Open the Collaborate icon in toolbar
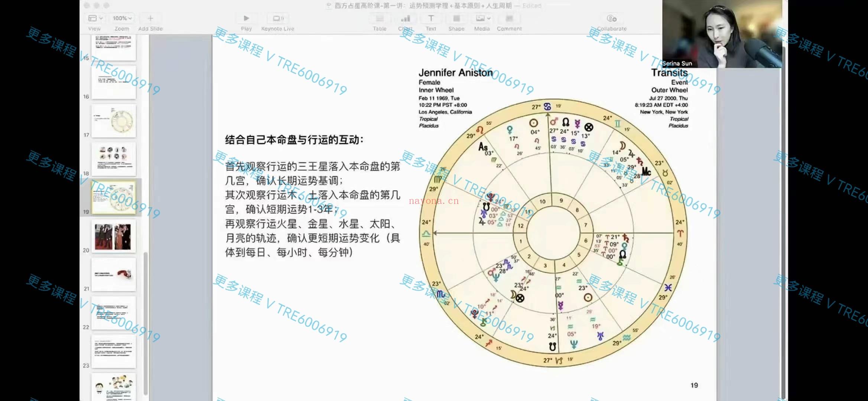The image size is (868, 401). point(612,18)
